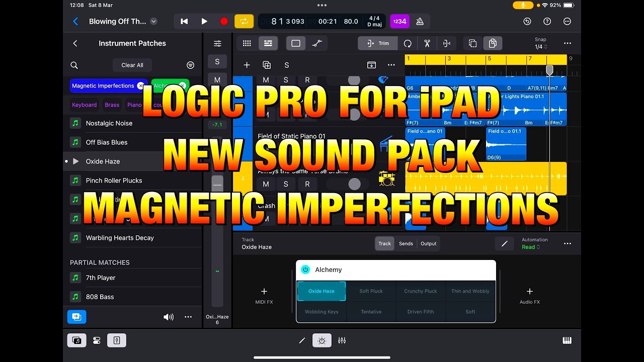Image resolution: width=644 pixels, height=362 pixels.
Task: Change the Snap 1/4 value
Action: (x=540, y=47)
